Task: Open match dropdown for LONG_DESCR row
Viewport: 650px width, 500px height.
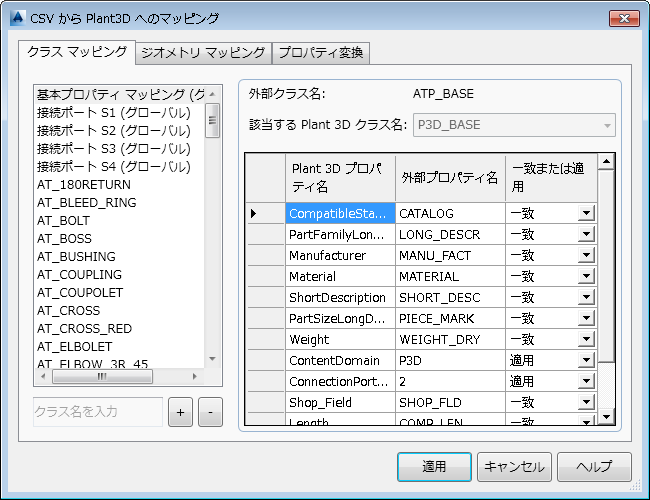Action: click(x=587, y=235)
